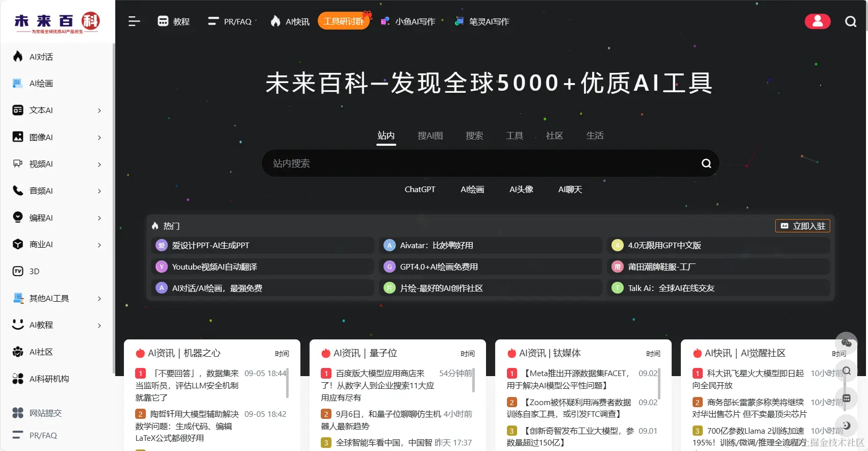Click the 爱设计PPT purple avatar icon
This screenshot has width=868, height=451.
[x=162, y=246]
